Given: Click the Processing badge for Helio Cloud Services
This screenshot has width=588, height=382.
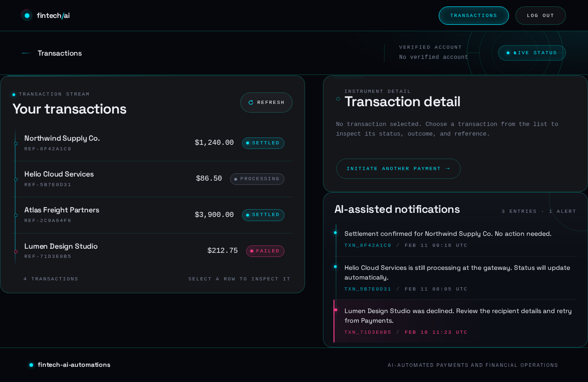Looking at the screenshot, I should pyautogui.click(x=257, y=179).
